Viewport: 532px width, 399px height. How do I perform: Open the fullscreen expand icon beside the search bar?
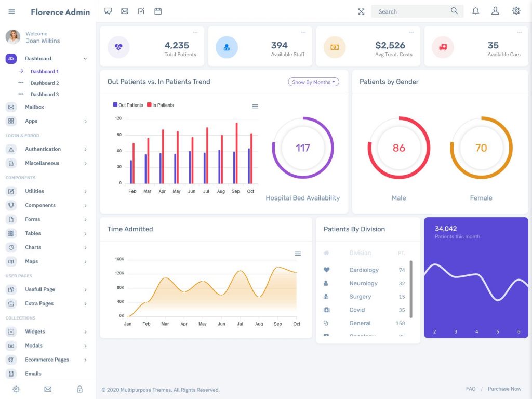pyautogui.click(x=361, y=10)
